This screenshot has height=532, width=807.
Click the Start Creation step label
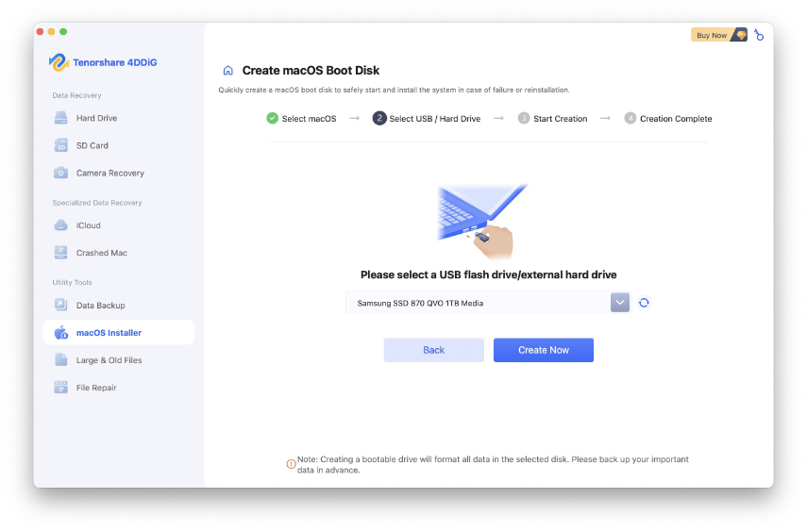pos(560,119)
